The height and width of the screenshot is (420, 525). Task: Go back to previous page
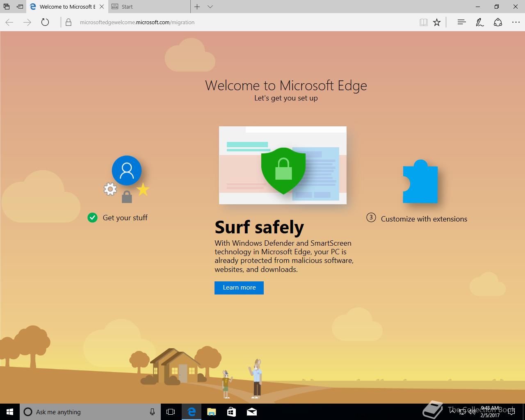click(9, 22)
